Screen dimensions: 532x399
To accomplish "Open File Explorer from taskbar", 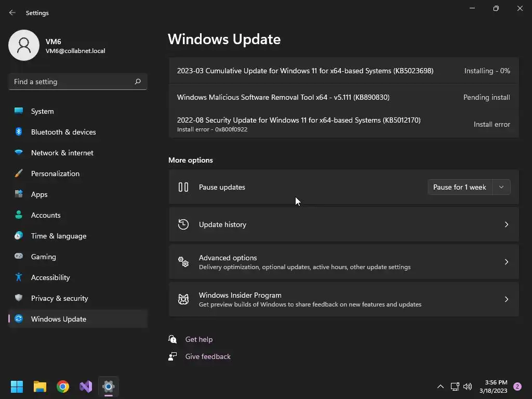I will point(39,387).
